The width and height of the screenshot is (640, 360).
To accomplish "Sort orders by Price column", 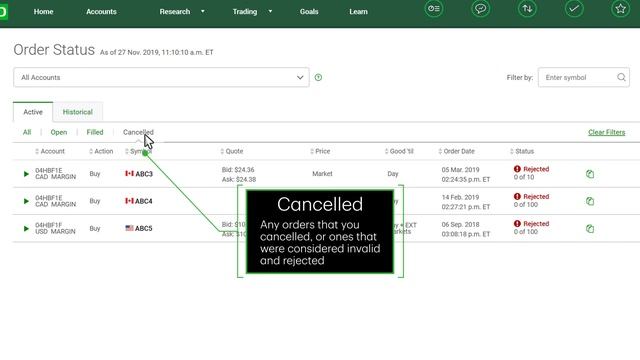I will tap(320, 151).
